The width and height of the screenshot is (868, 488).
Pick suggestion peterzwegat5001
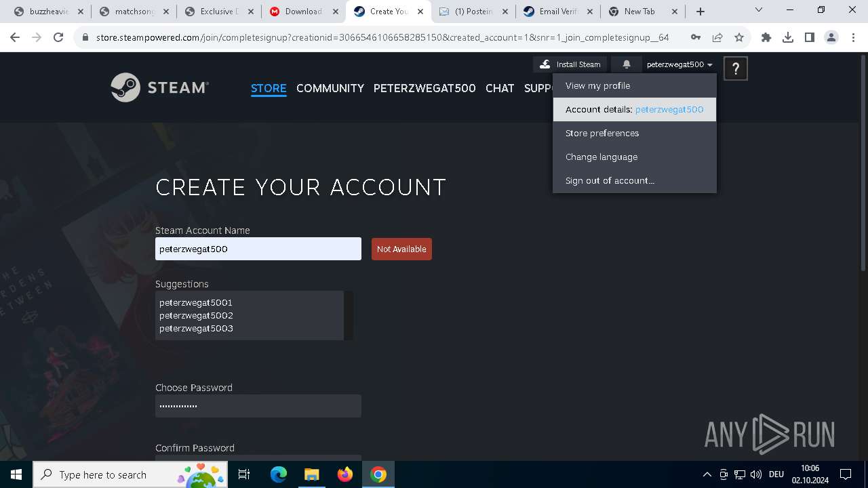(196, 302)
